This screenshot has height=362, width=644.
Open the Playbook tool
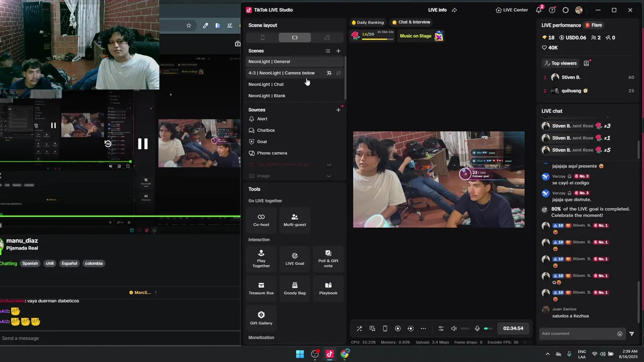[328, 288]
